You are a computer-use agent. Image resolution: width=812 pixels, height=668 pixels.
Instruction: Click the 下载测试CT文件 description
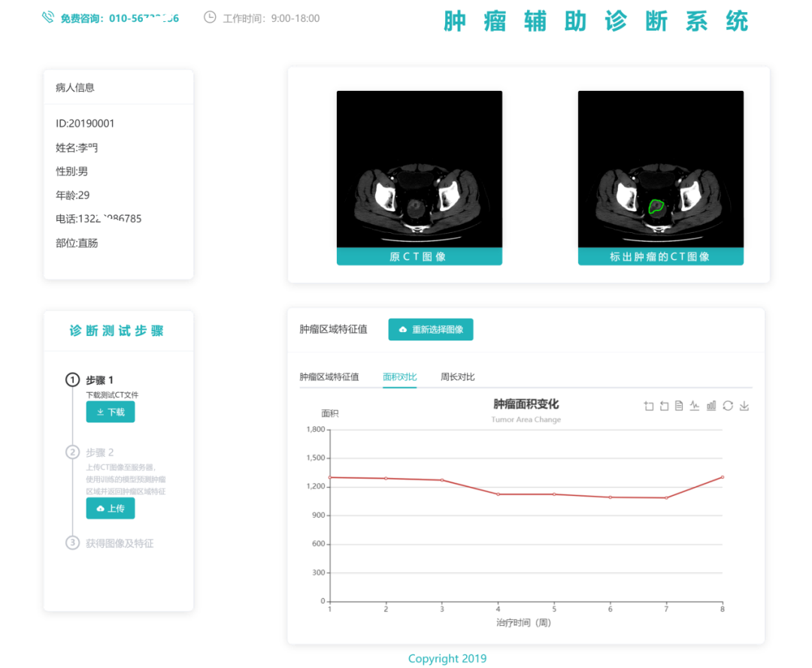coord(112,394)
